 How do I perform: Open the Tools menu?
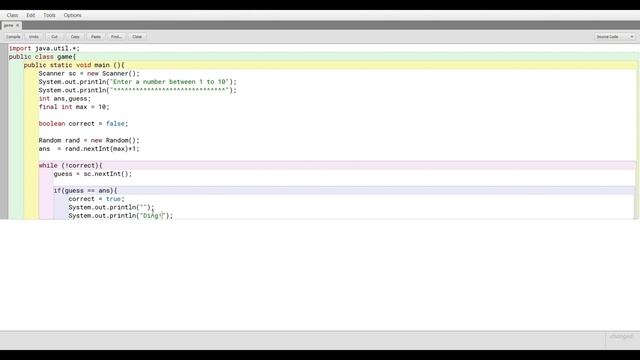pos(49,15)
